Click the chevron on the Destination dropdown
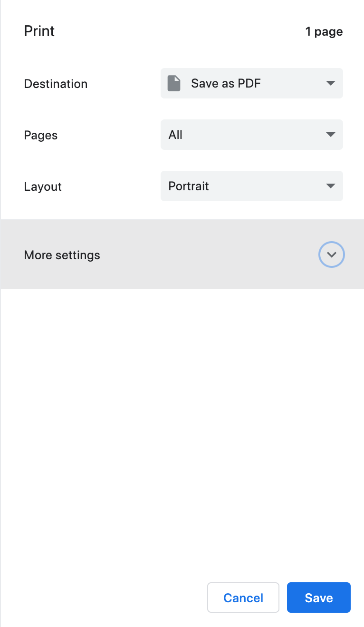 click(331, 83)
